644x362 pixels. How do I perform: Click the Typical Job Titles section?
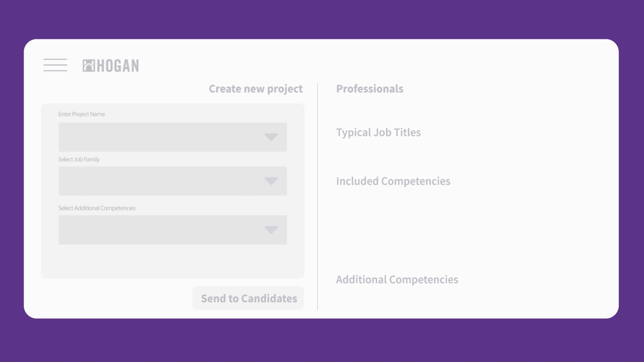pos(378,132)
